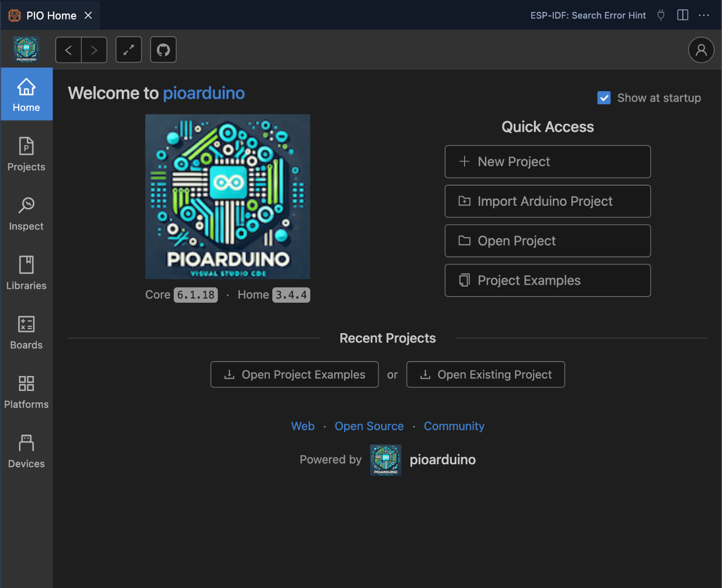Click Open Project Examples under Recent Projects

(x=294, y=374)
